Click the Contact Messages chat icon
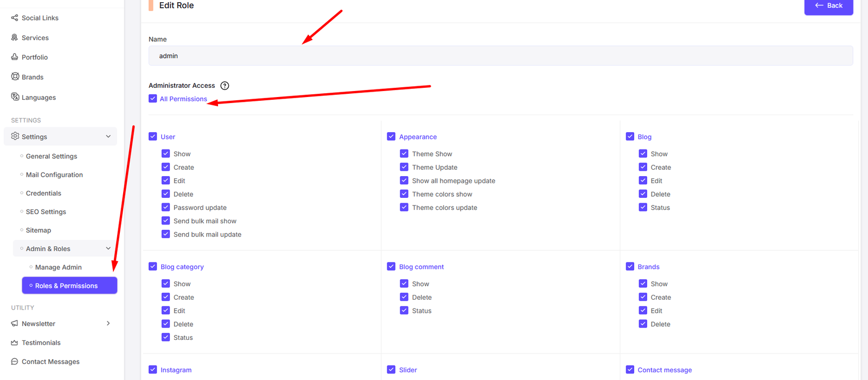868x380 pixels. pyautogui.click(x=15, y=362)
